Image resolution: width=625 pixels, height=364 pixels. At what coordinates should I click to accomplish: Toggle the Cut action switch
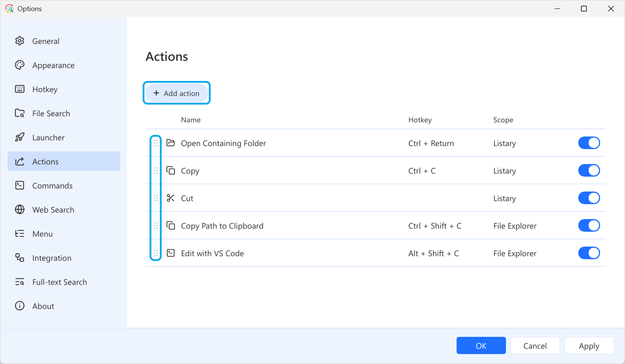pos(589,198)
